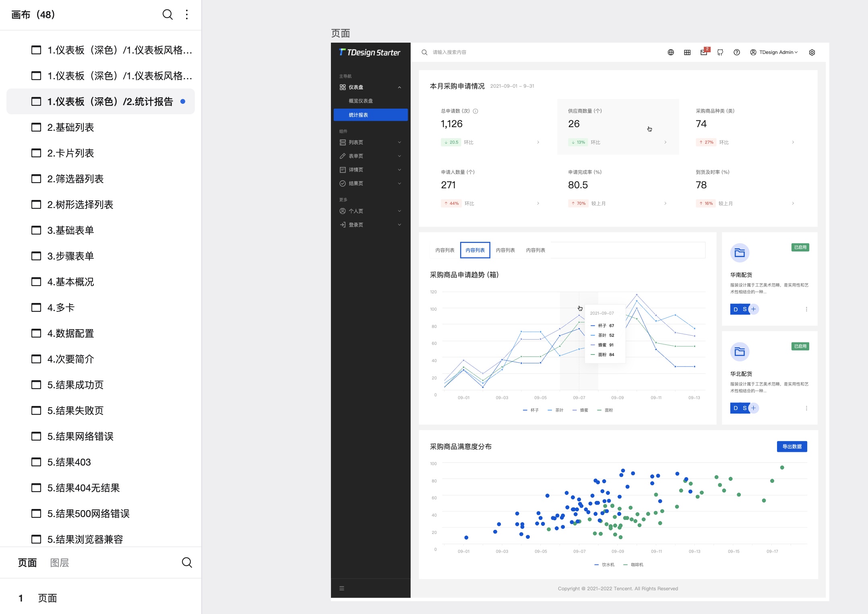Expand 列表页 sidebar menu

(x=370, y=142)
